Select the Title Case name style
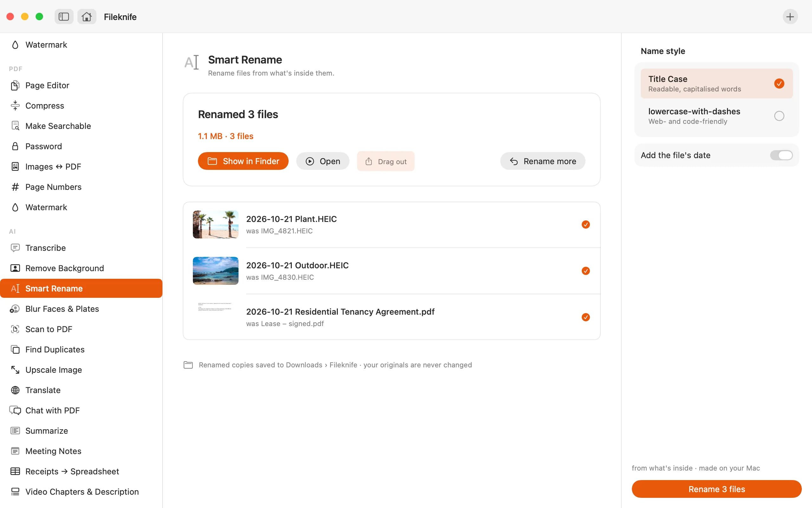 point(717,84)
